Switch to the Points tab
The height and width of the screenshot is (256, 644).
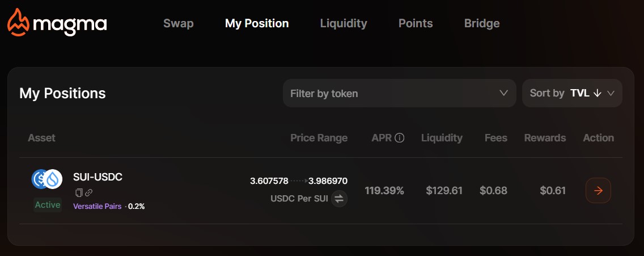[x=416, y=23]
